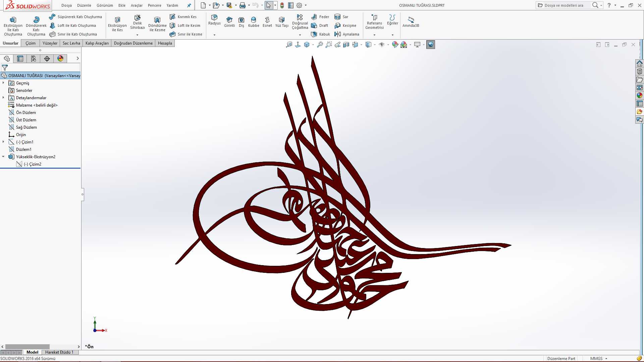Click the Radyus fillet tool

[214, 20]
